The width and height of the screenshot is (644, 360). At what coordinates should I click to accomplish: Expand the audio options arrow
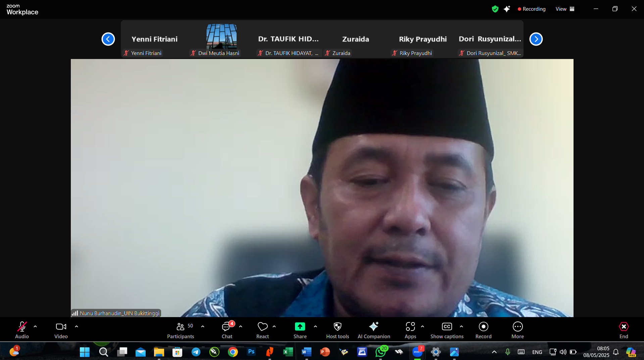[x=35, y=326]
